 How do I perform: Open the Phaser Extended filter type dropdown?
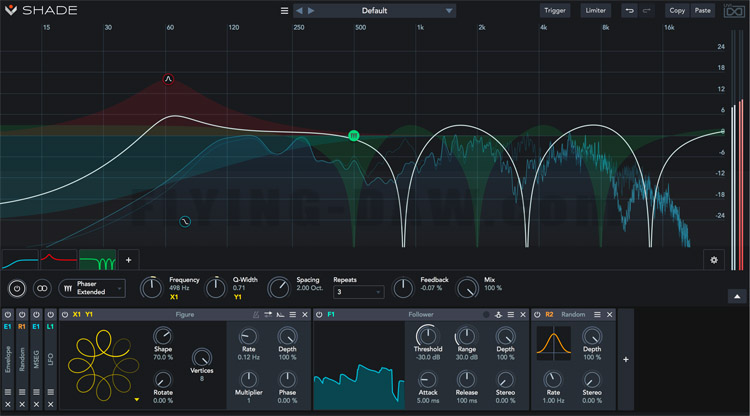tap(92, 288)
